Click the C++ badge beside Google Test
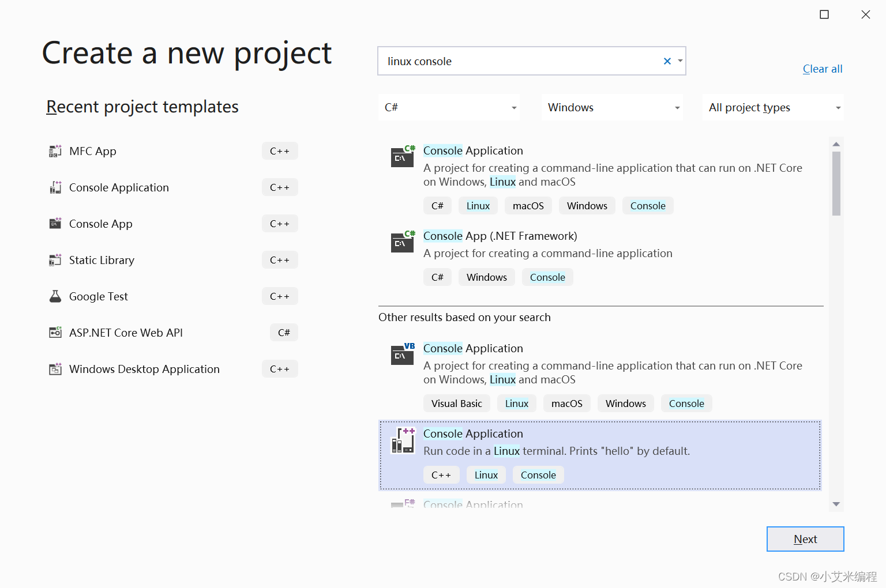Screen dimensions: 886x588 click(x=280, y=296)
